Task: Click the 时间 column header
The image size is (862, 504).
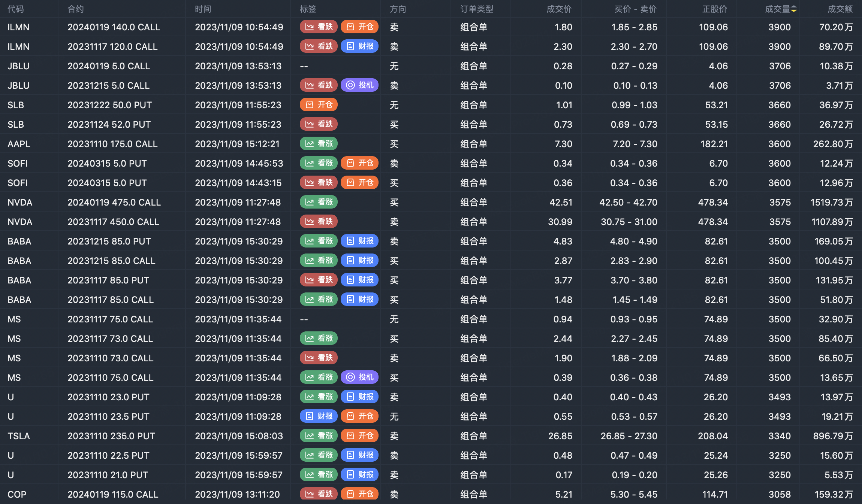Action: [x=203, y=9]
